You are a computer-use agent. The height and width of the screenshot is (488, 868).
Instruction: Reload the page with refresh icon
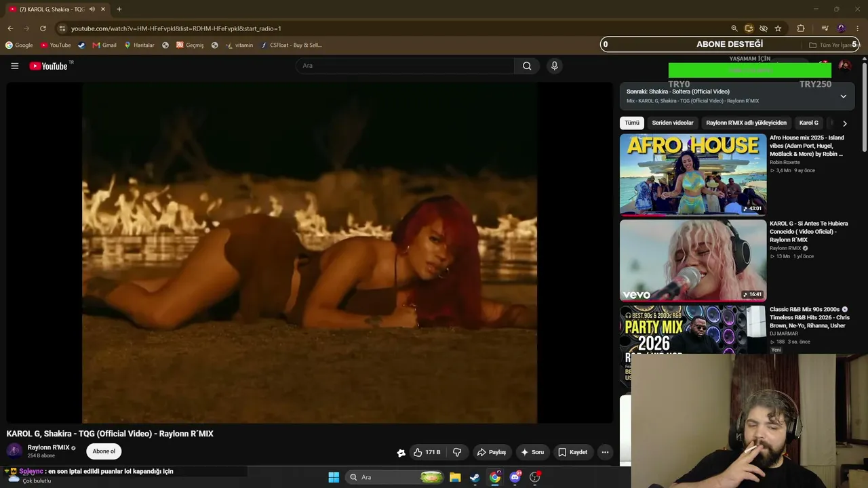[x=43, y=28]
